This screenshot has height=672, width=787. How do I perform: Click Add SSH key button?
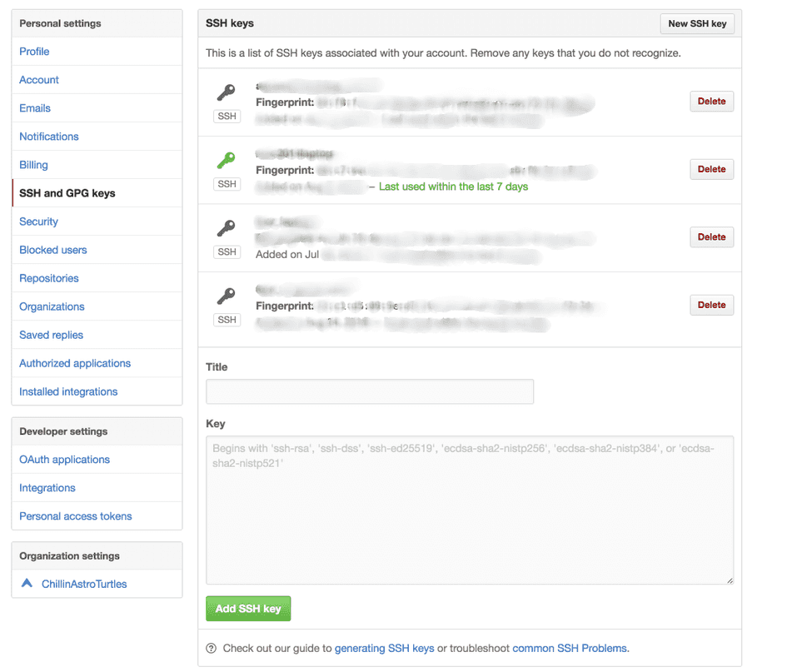(x=247, y=608)
